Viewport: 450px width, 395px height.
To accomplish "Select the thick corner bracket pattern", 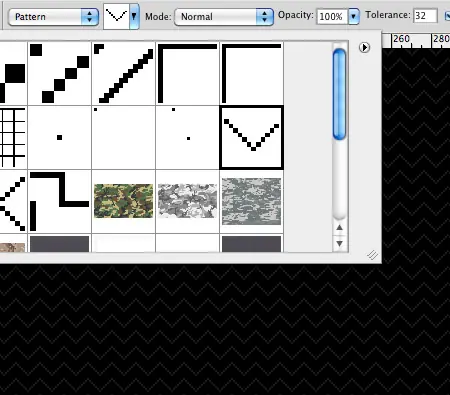I will tap(188, 73).
